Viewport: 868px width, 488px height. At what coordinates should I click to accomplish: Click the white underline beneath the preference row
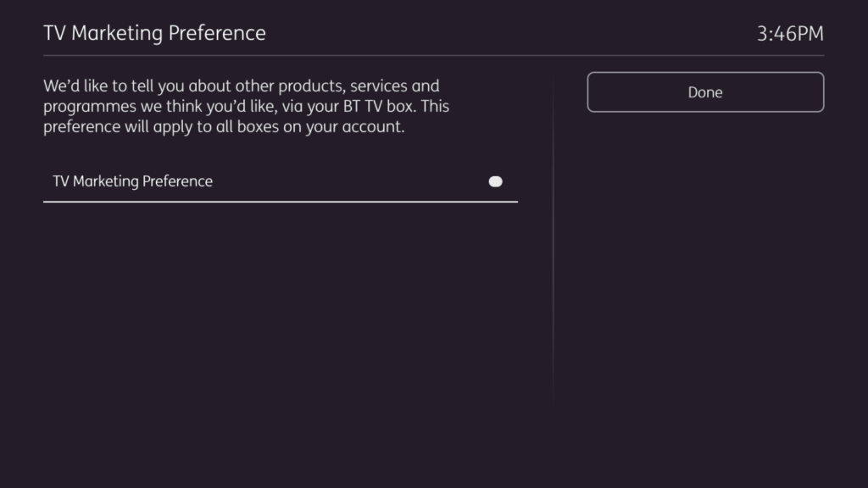(280, 202)
